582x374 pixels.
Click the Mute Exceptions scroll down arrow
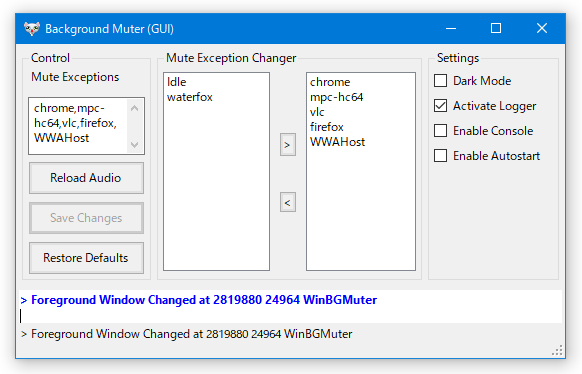pyautogui.click(x=135, y=144)
